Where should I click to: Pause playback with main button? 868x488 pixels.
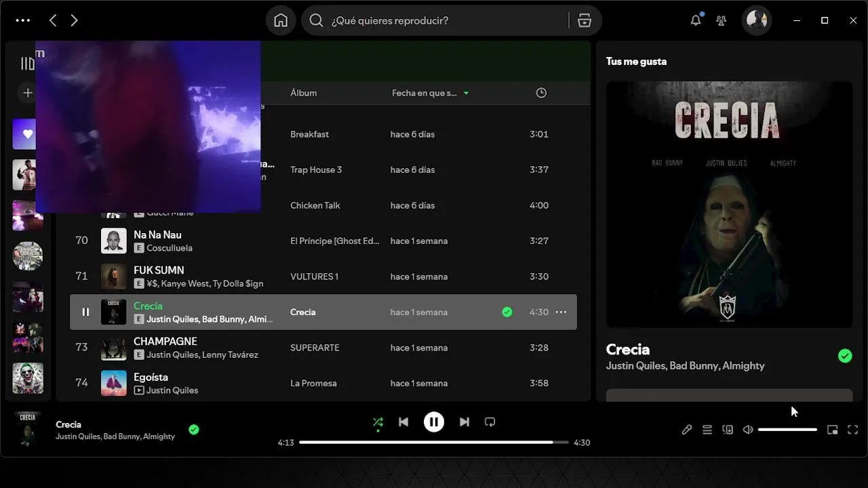[x=434, y=422]
